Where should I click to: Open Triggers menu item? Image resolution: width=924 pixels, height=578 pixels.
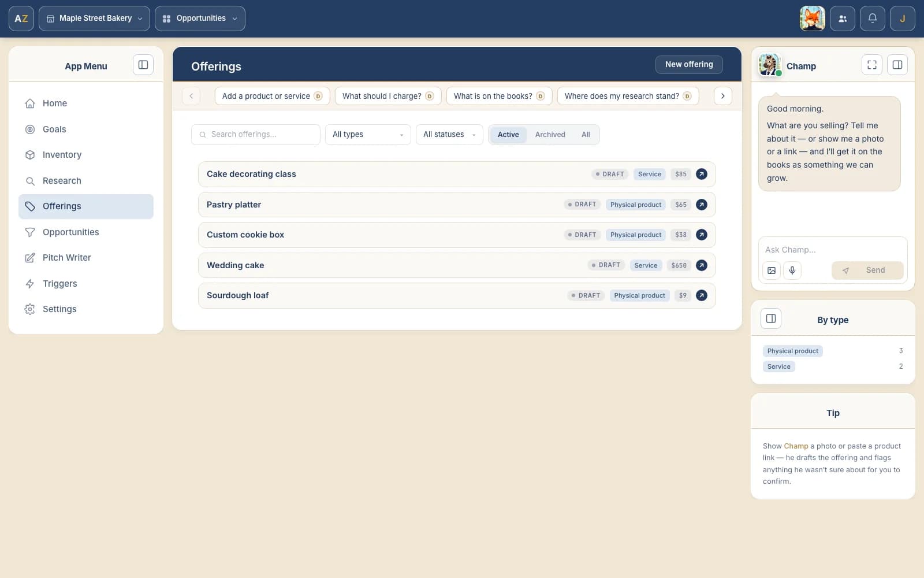(86, 284)
